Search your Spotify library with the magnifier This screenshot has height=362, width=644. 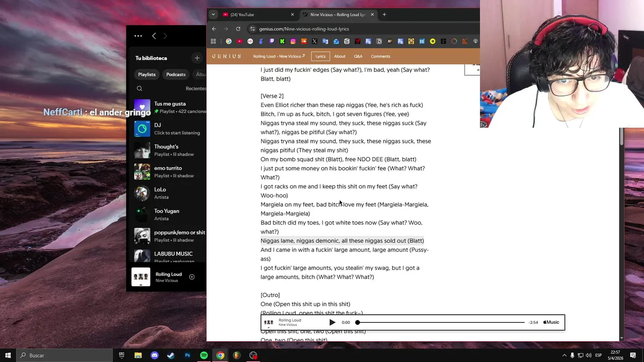click(139, 88)
